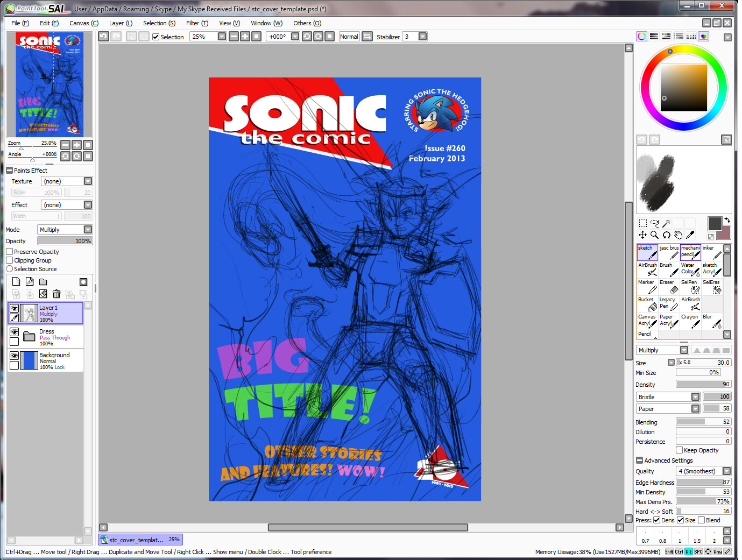Image resolution: width=742 pixels, height=560 pixels.
Task: Open the layer Mode dropdown
Action: click(65, 230)
